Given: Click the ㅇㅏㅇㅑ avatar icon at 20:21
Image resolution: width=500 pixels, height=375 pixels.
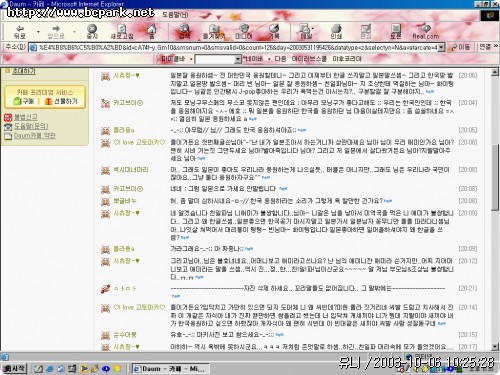Looking at the screenshot, I should [x=105, y=289].
